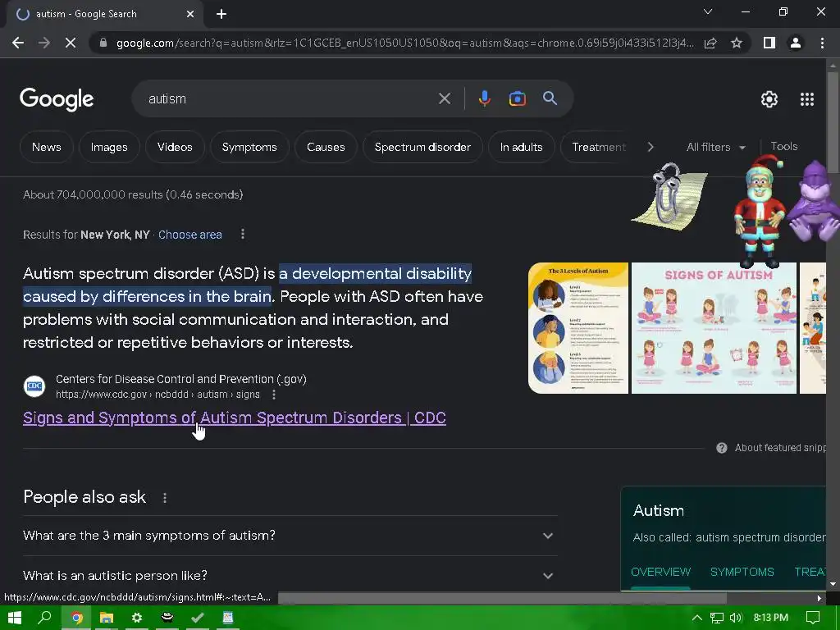The image size is (840, 630).
Task: Open the three-dot menu beside Choose area
Action: click(243, 234)
